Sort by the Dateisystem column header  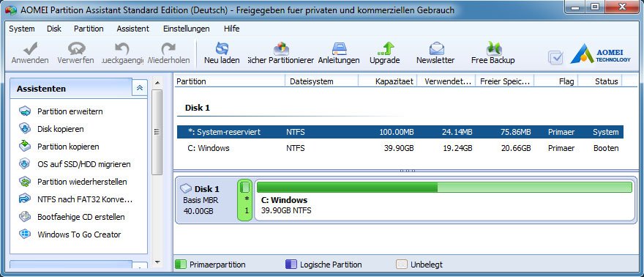(x=321, y=81)
